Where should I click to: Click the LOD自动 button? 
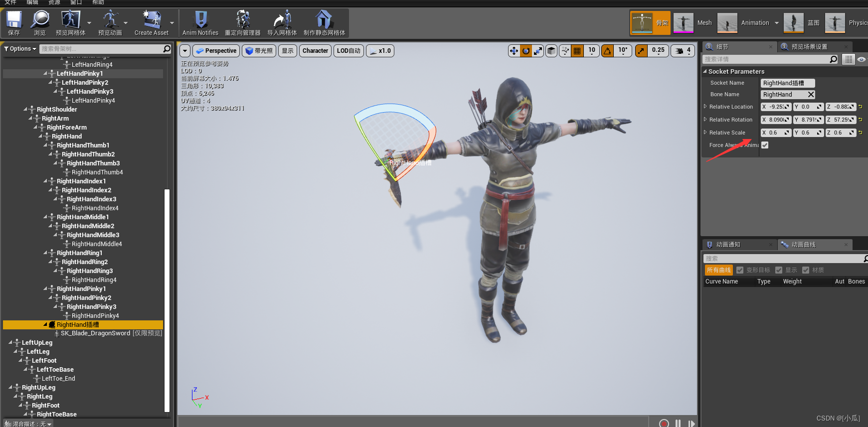coord(348,51)
